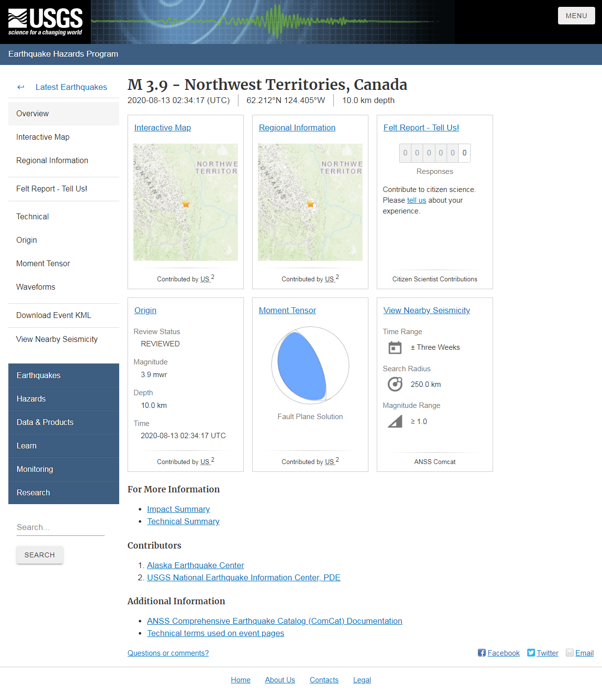Select the Search Radius dial icon
The height and width of the screenshot is (700, 602).
(x=395, y=384)
